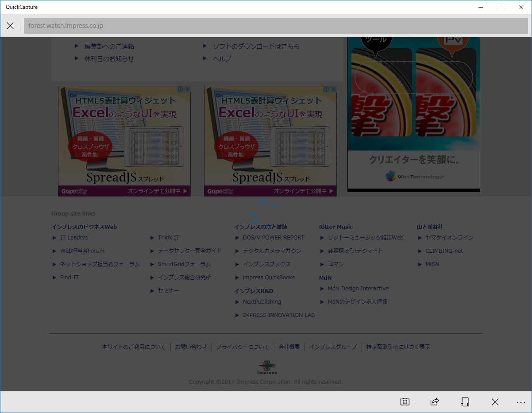Viewport: 532px width, 413px height.
Task: Click the rotate screen icon
Action: tap(465, 402)
